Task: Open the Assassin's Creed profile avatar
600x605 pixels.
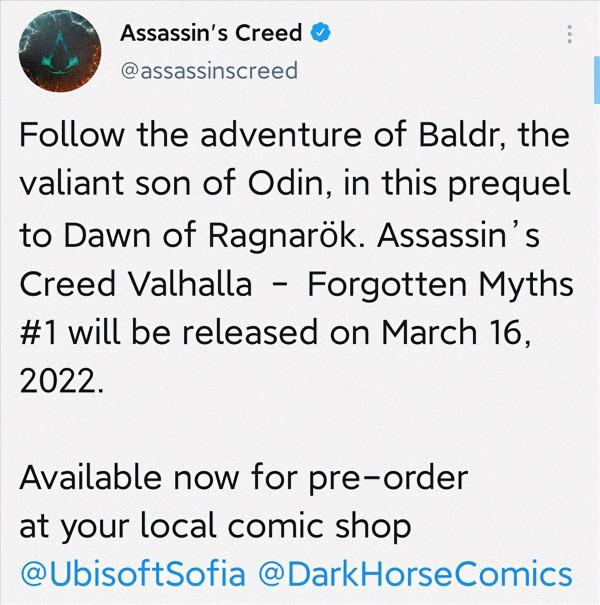Action: [54, 52]
